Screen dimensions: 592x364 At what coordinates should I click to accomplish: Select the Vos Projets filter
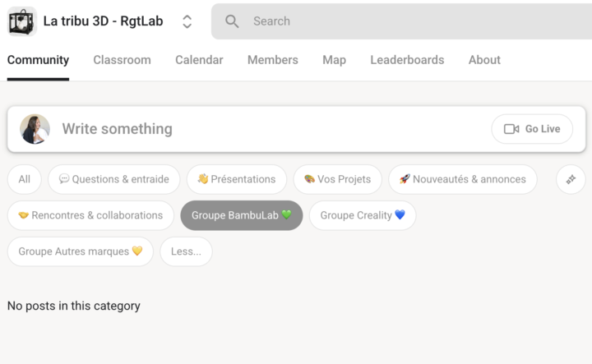pos(338,179)
